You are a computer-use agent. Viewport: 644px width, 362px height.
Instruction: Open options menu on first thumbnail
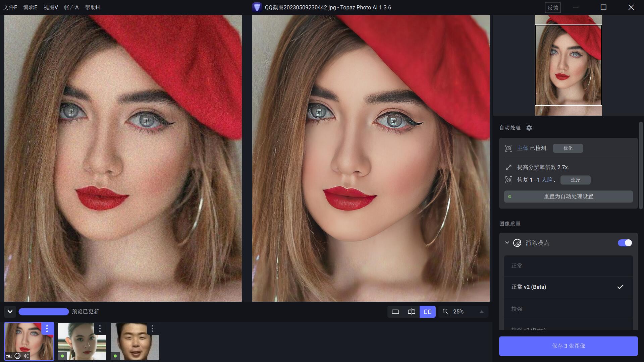47,328
